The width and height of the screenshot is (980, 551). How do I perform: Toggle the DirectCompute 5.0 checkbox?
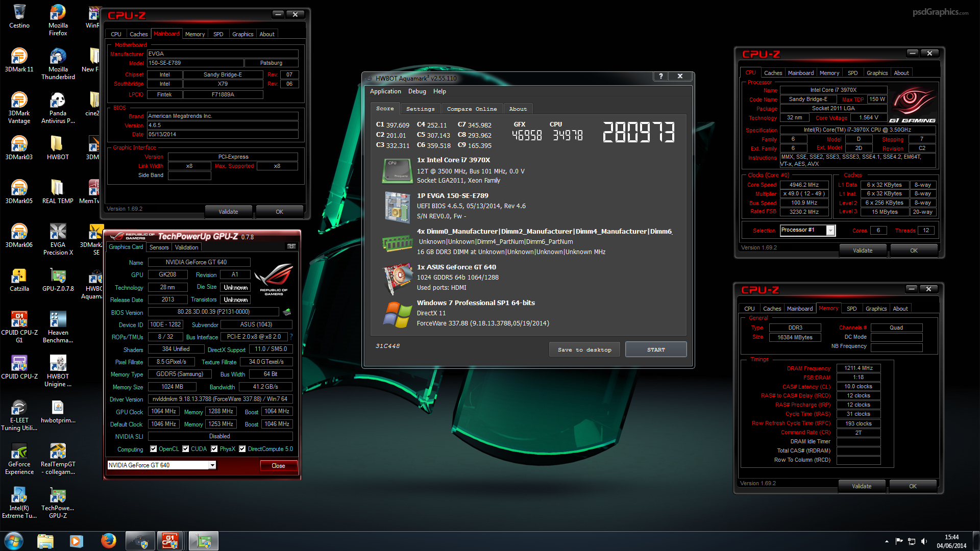coord(242,449)
